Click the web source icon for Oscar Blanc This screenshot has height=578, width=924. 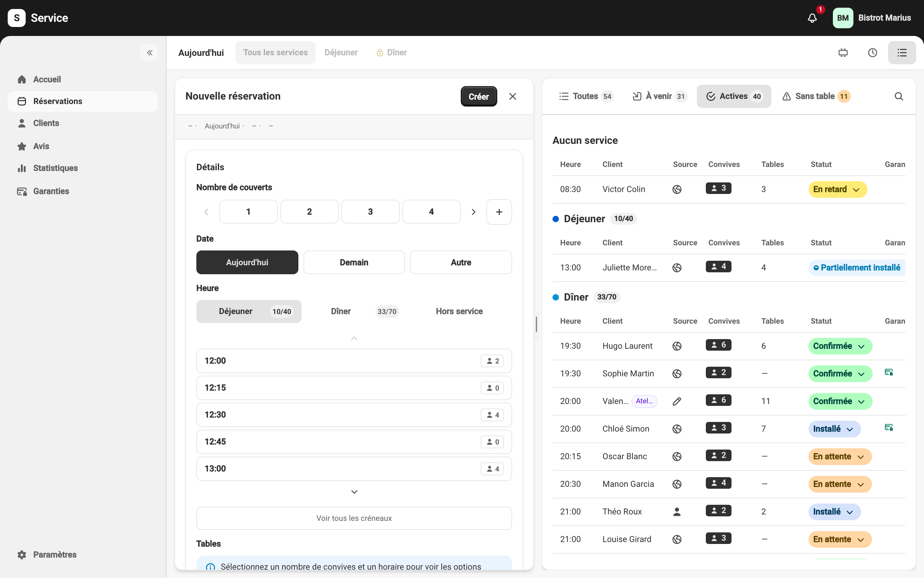coord(677,456)
